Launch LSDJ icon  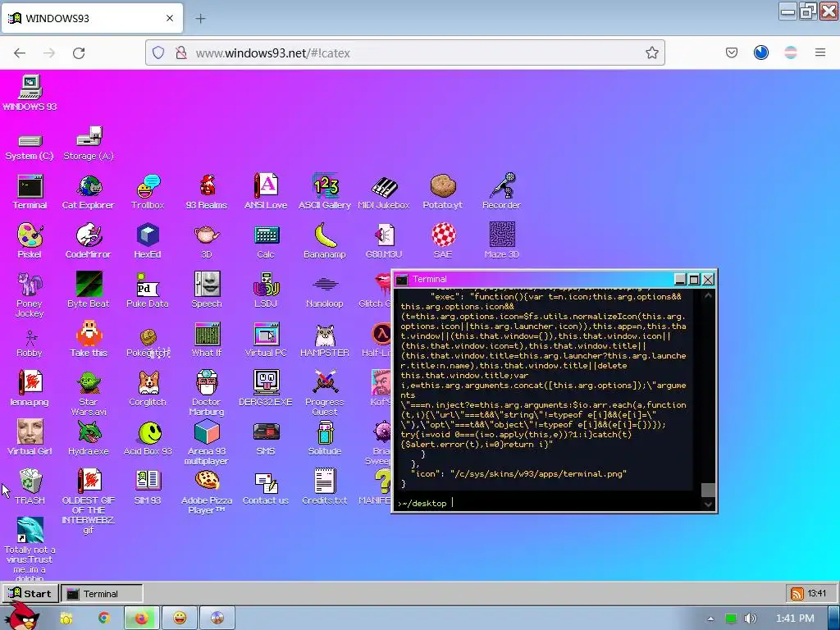(266, 290)
